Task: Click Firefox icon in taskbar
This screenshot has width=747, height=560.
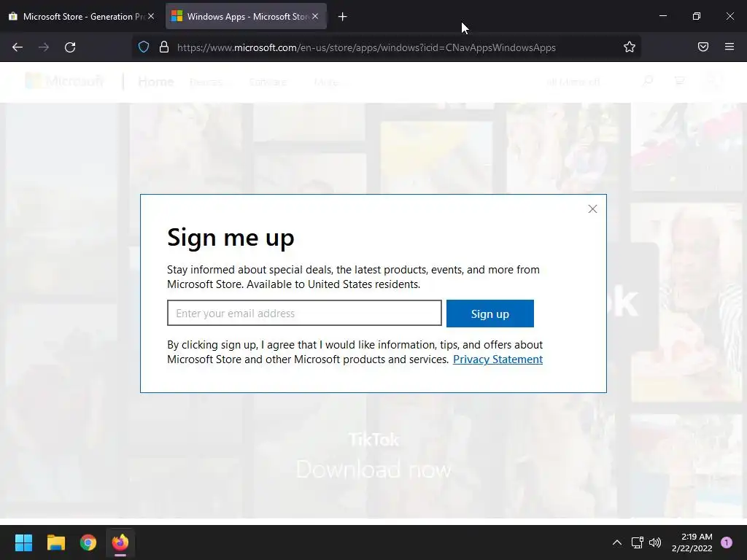Action: 120,542
